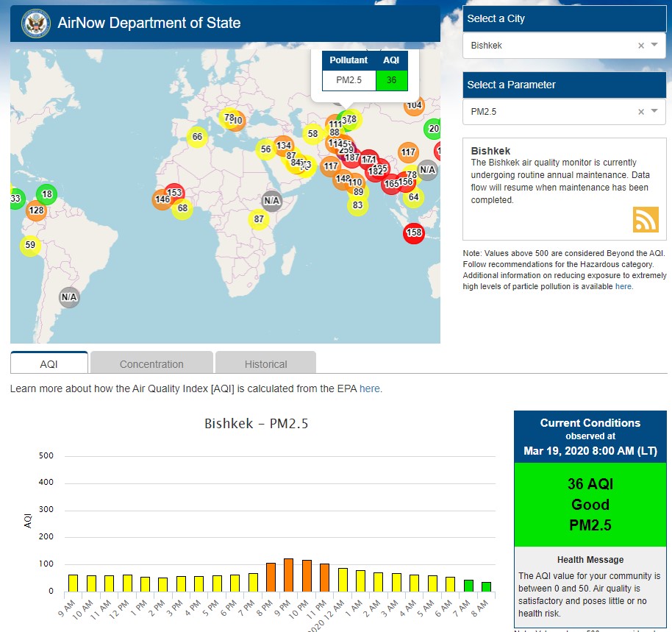
Task: Click the Bishkek city combo box field
Action: coord(551,46)
